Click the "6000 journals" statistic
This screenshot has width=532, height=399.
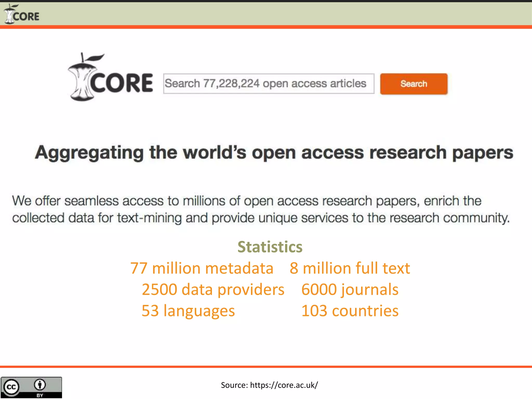(350, 290)
